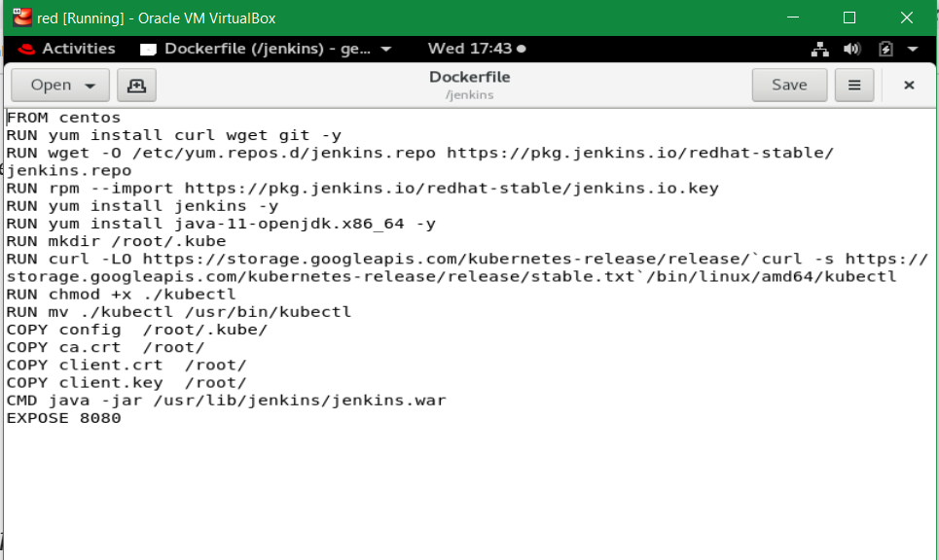Click the battery status icon in the top bar

[884, 49]
